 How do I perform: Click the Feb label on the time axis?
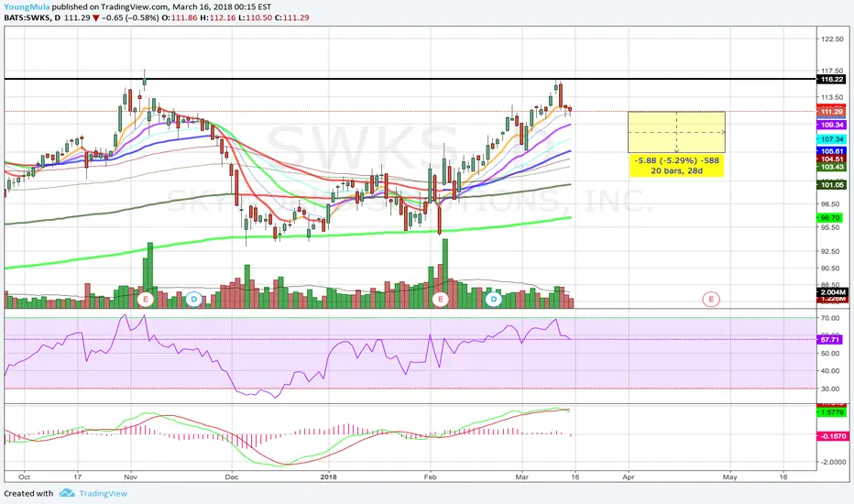click(x=431, y=477)
